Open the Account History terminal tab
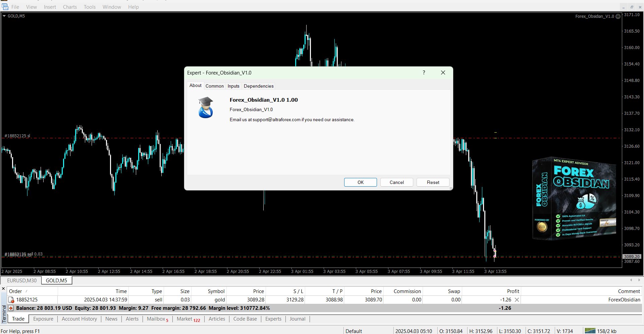This screenshot has width=644, height=334. tap(79, 319)
